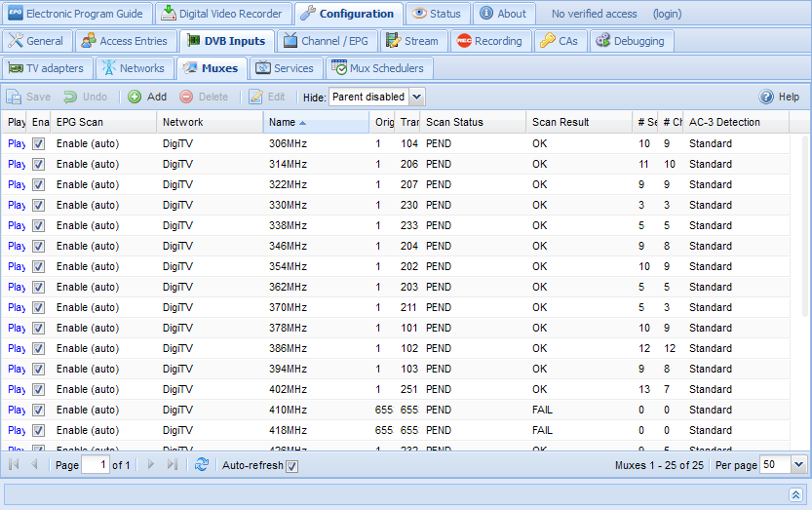
Task: Go to last page icon
Action: 173,464
